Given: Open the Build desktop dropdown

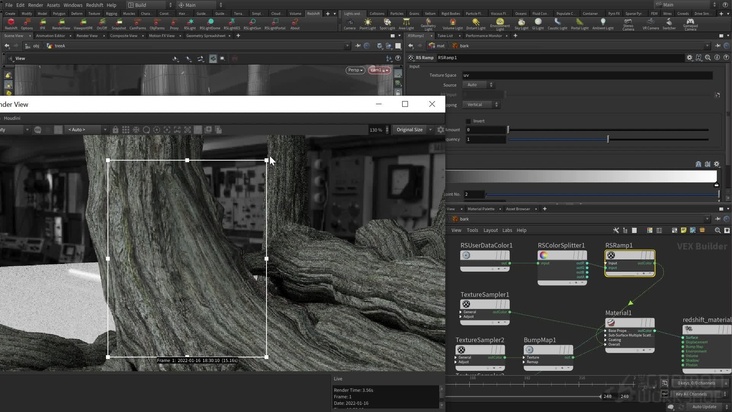Looking at the screenshot, I should click(x=149, y=5).
